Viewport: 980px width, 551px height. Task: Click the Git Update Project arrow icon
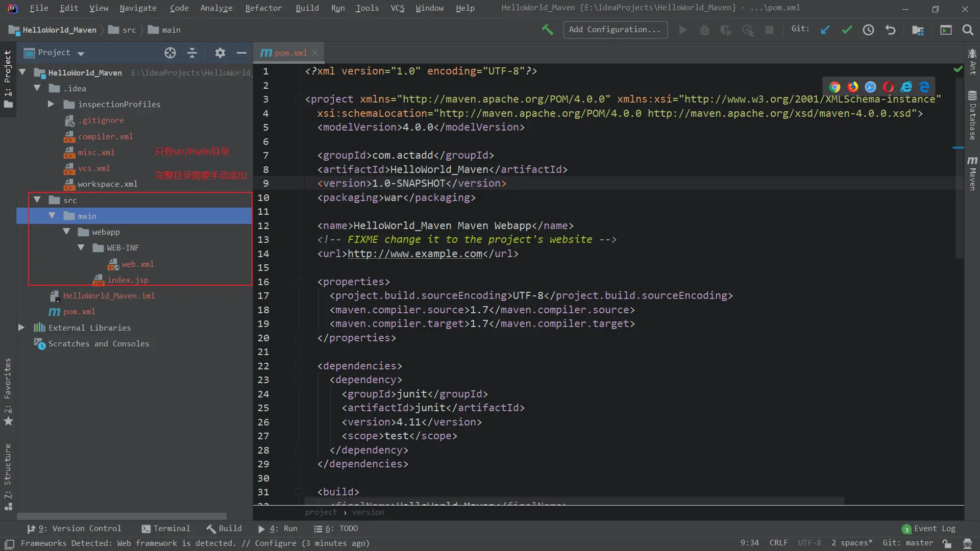(x=825, y=30)
